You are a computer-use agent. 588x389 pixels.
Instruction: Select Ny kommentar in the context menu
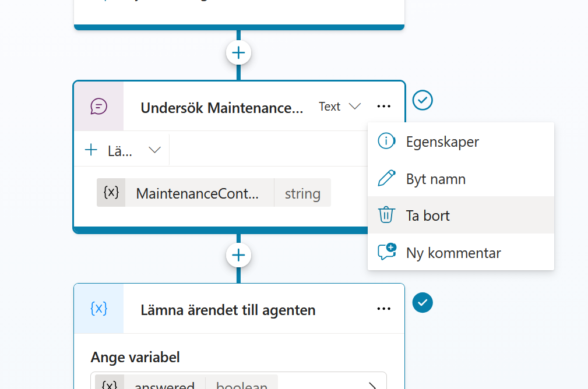point(461,253)
